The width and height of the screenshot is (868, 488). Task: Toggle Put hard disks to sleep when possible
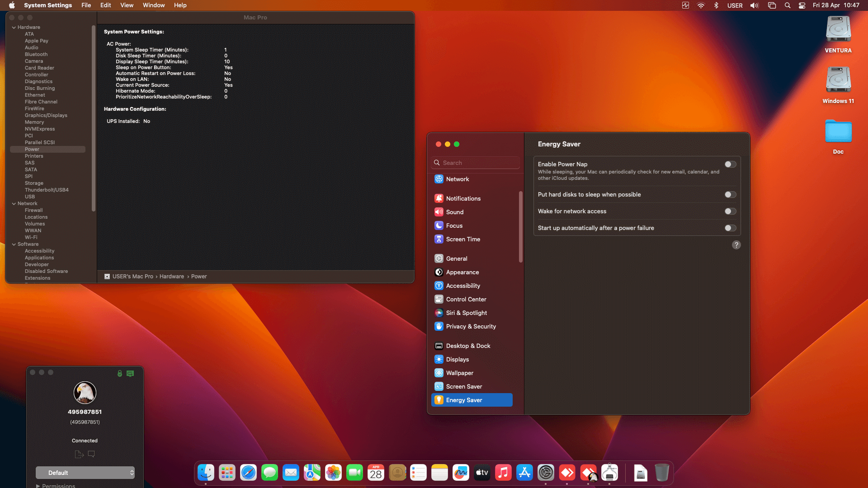(x=730, y=195)
